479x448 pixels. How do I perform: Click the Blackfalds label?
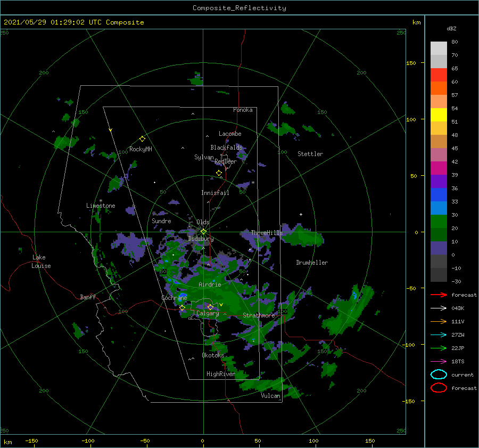coord(226,148)
